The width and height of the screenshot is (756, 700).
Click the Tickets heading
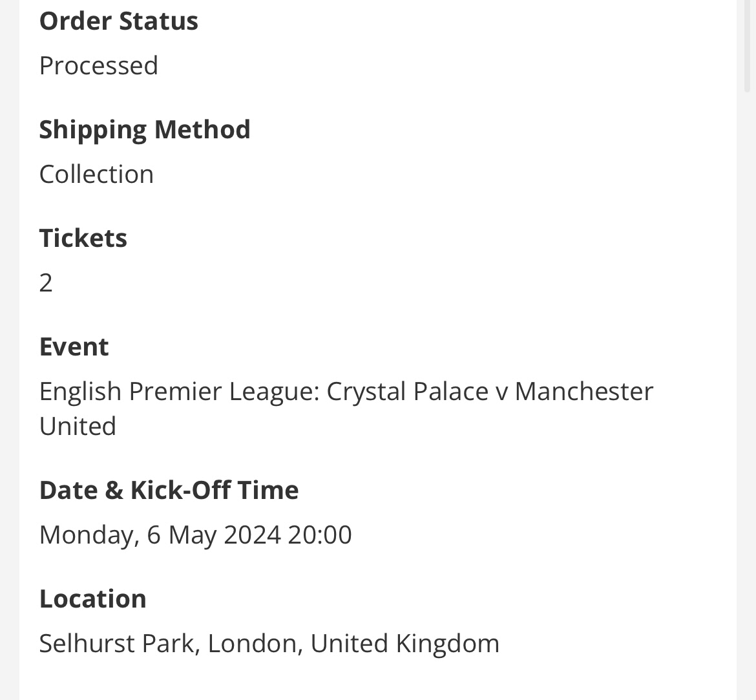tap(83, 239)
